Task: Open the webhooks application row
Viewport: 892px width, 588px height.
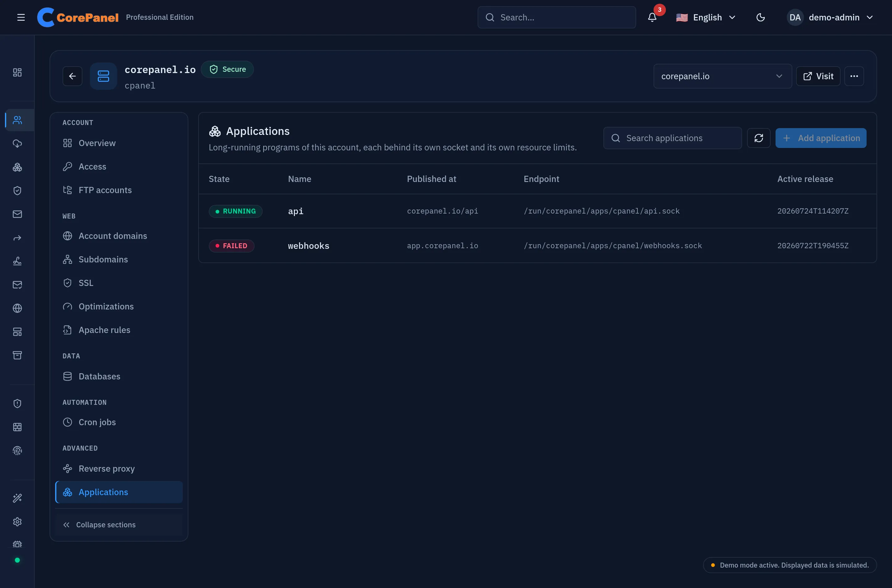Action: (537, 246)
